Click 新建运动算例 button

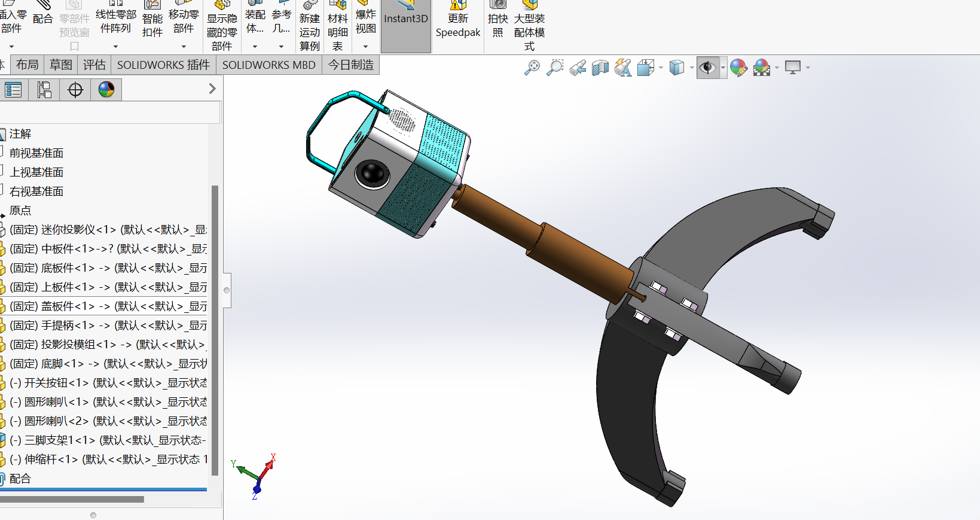(310, 25)
